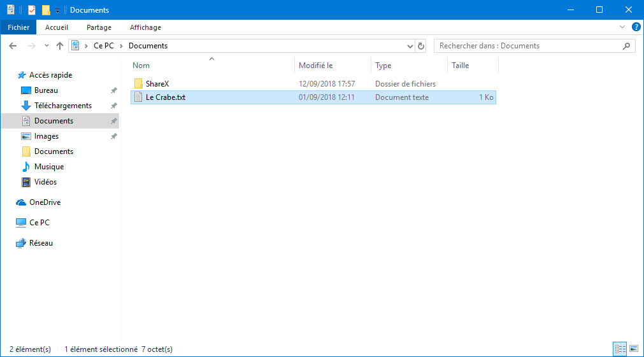Image resolution: width=644 pixels, height=357 pixels.
Task: Click Documents in the address breadcrumb
Action: pos(148,46)
